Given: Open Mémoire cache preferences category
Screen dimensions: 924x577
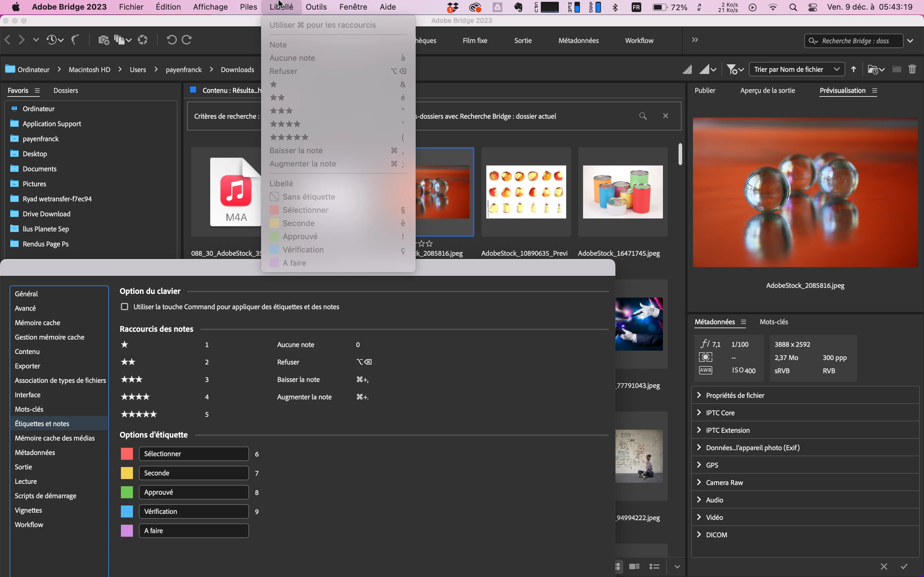Looking at the screenshot, I should [x=37, y=322].
